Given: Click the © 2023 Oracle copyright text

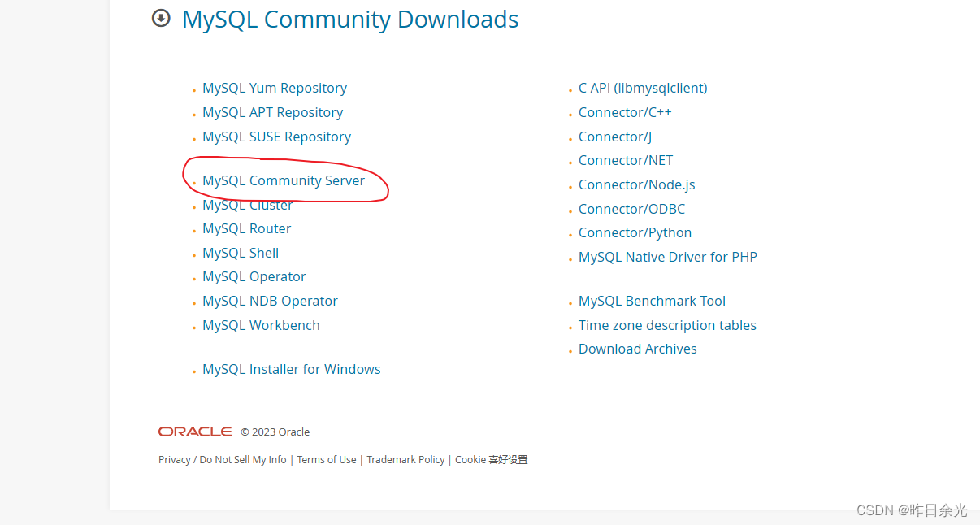Looking at the screenshot, I should (275, 432).
